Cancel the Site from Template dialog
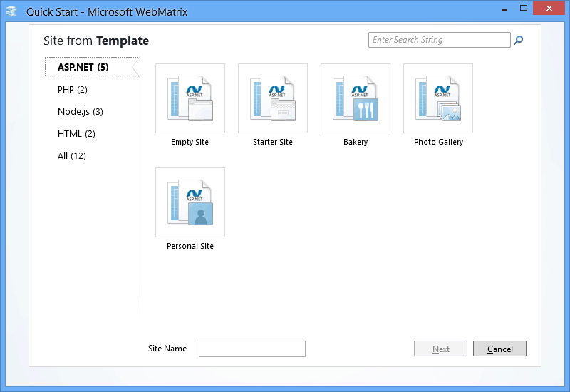The image size is (570, 392). [499, 349]
